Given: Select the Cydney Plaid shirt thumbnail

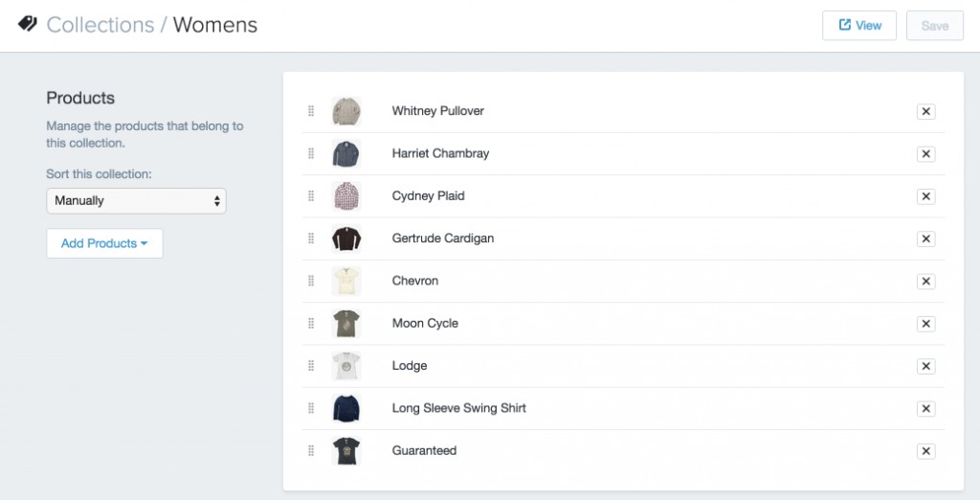Looking at the screenshot, I should 346,196.
